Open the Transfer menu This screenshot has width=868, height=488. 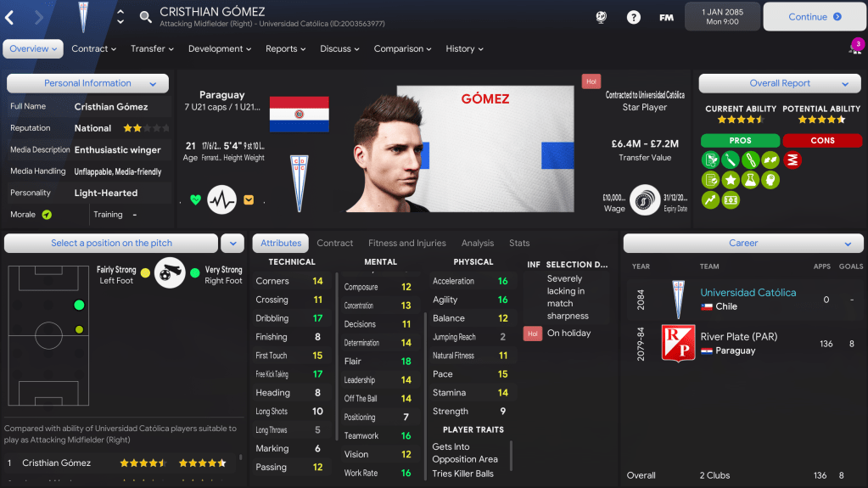click(152, 48)
